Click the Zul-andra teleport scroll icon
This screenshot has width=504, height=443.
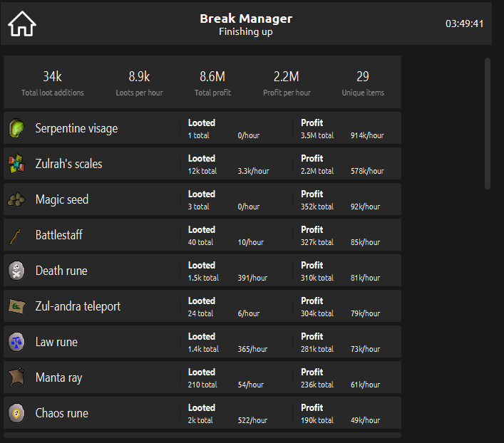(16, 306)
